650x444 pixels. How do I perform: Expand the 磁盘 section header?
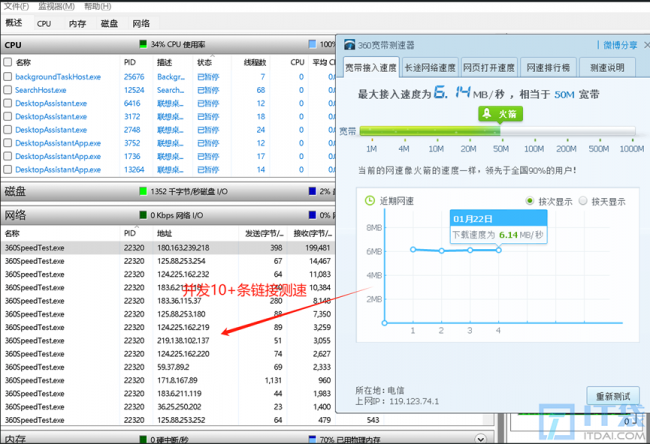[x=168, y=191]
